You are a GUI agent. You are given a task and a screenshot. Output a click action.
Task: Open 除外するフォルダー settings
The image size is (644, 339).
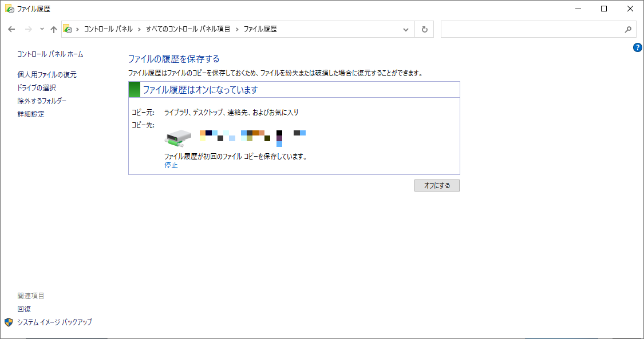(42, 101)
